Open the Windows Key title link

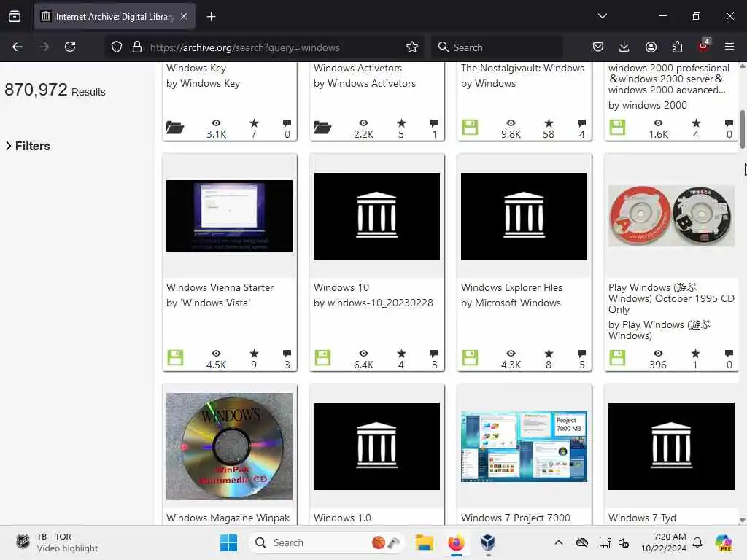tap(196, 68)
